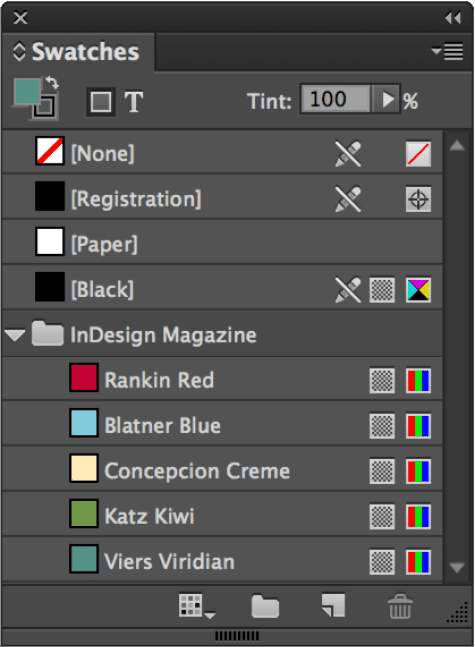Select the [Registration] swatch

click(222, 198)
